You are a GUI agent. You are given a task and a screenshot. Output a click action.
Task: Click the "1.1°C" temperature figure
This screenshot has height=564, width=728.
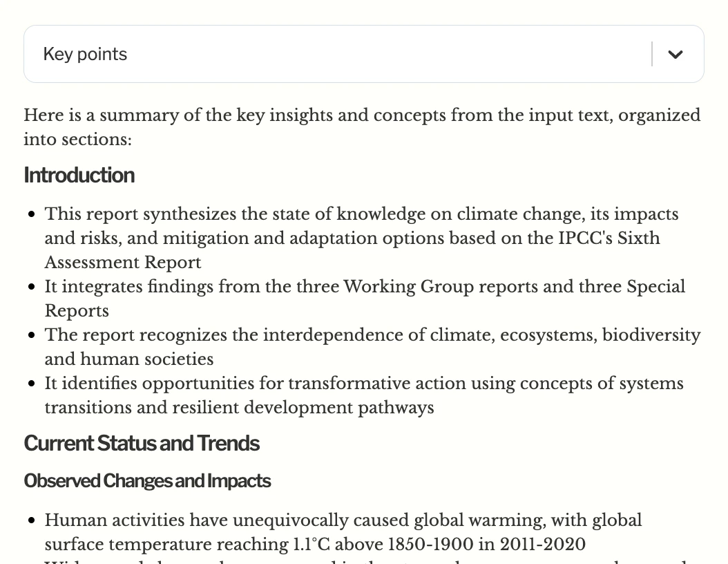(x=312, y=545)
